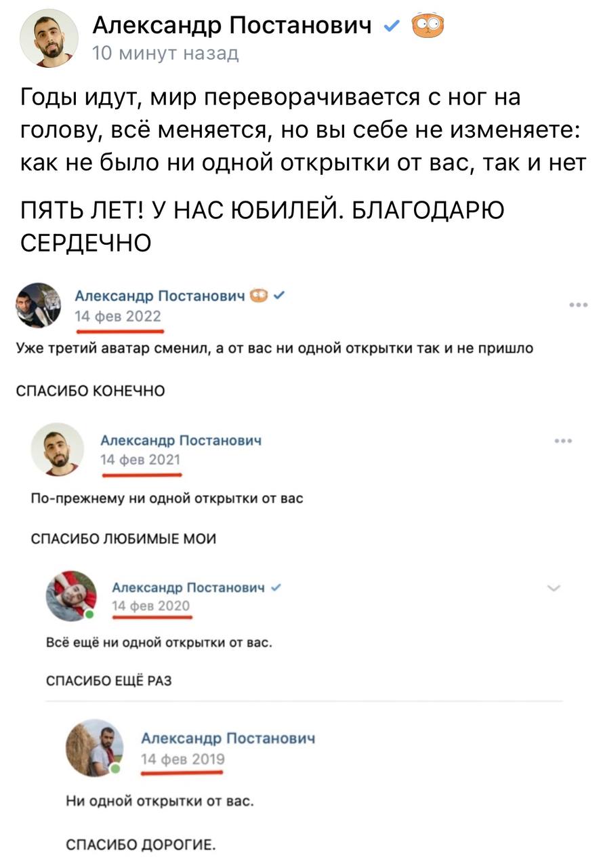Click the author name on the 2019 post
The image size is (601, 868).
click(228, 738)
